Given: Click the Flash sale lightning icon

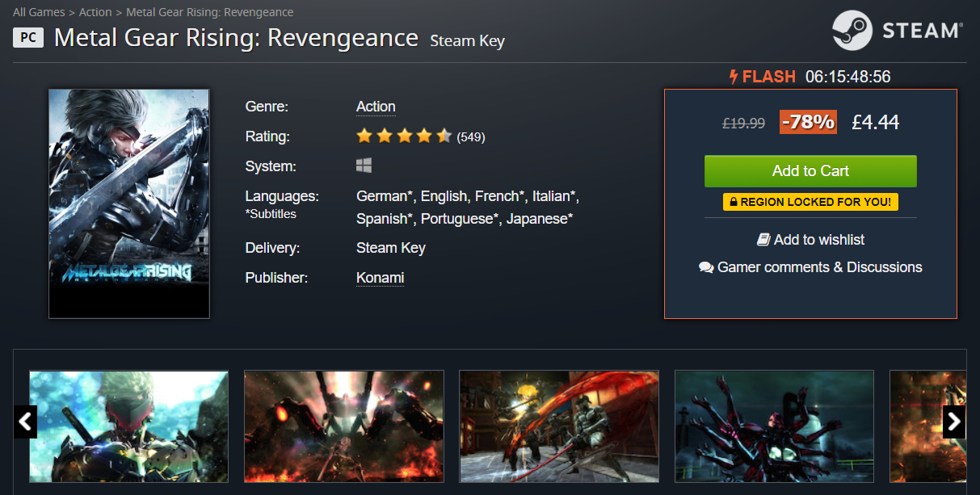Looking at the screenshot, I should [x=734, y=77].
